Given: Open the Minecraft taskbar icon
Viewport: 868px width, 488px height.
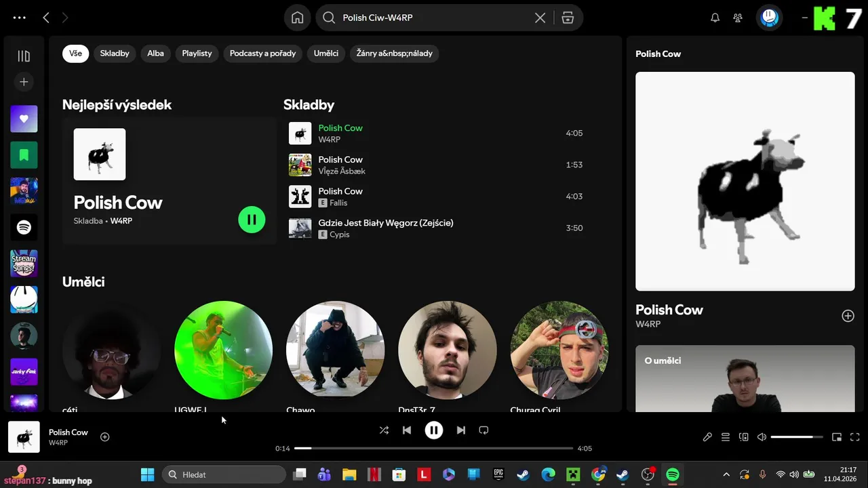Looking at the screenshot, I should [x=573, y=474].
